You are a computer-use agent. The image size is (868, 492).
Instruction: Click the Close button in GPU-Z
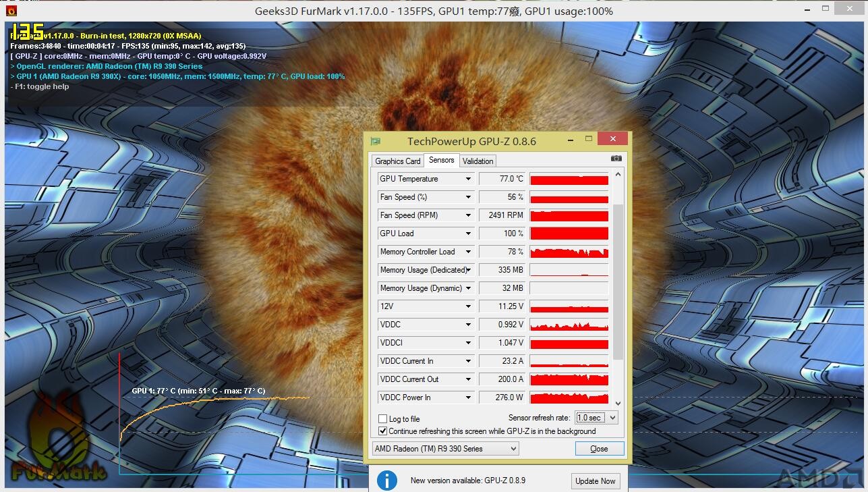[599, 449]
